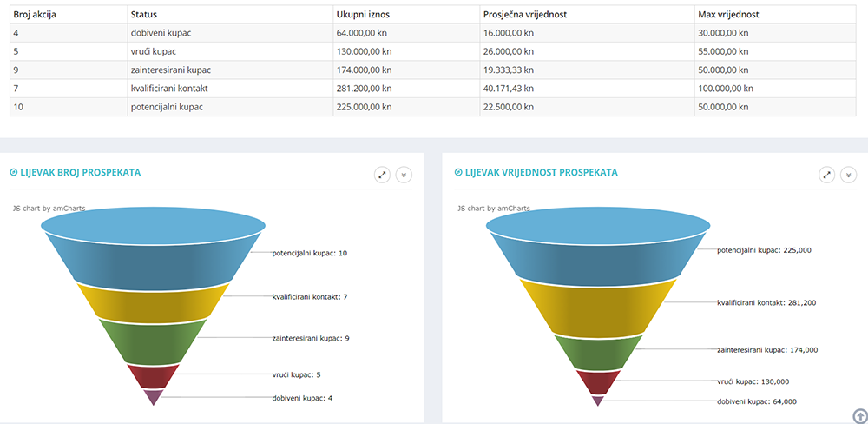Click the 'potencijalni kupac: 225,000' chart label

(x=764, y=250)
